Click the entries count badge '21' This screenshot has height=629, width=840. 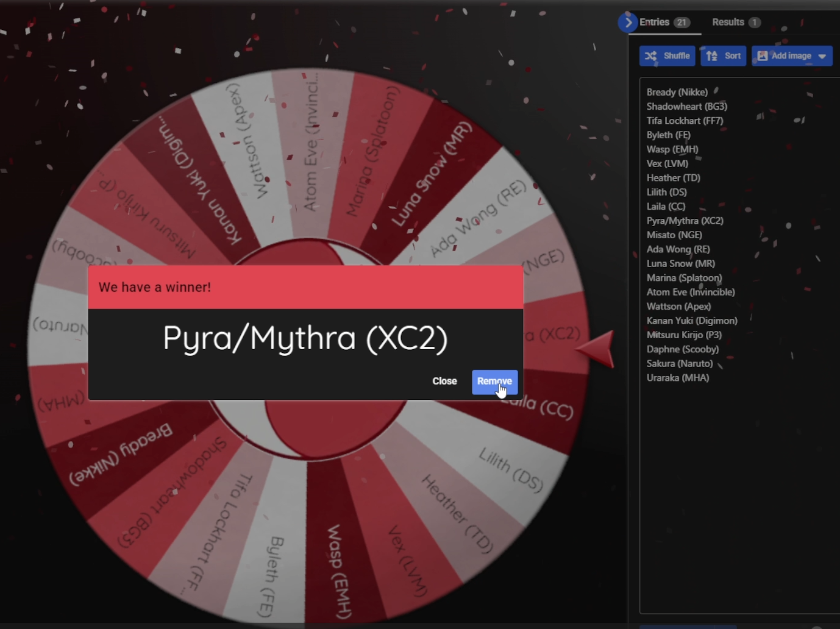coord(682,23)
